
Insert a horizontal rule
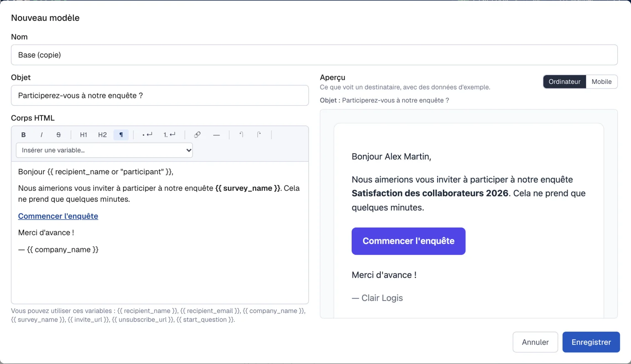pos(216,135)
